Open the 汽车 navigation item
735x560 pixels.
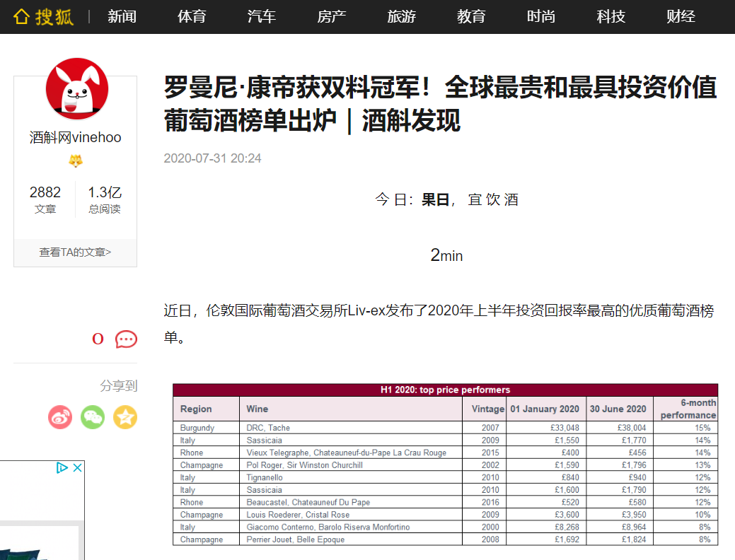click(262, 17)
